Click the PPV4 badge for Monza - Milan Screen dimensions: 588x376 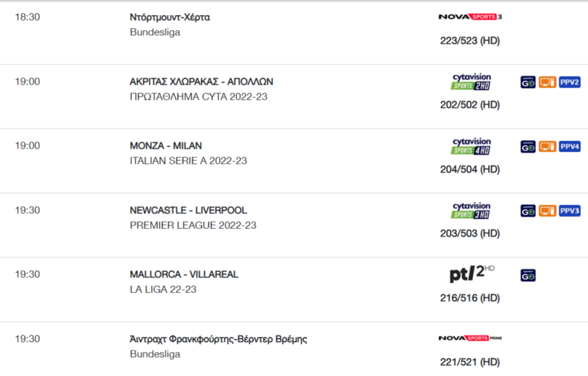click(570, 146)
